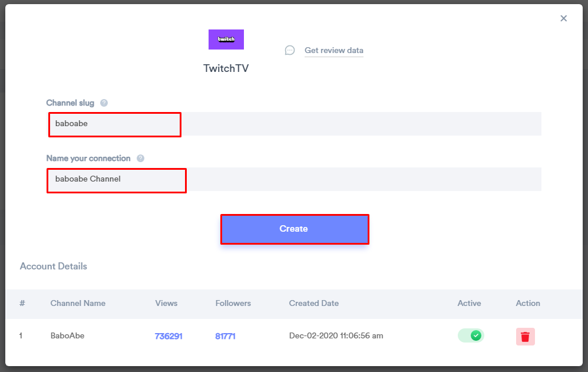Screen dimensions: 588x372
Task: Open the Name your connection help icon
Action: point(140,159)
